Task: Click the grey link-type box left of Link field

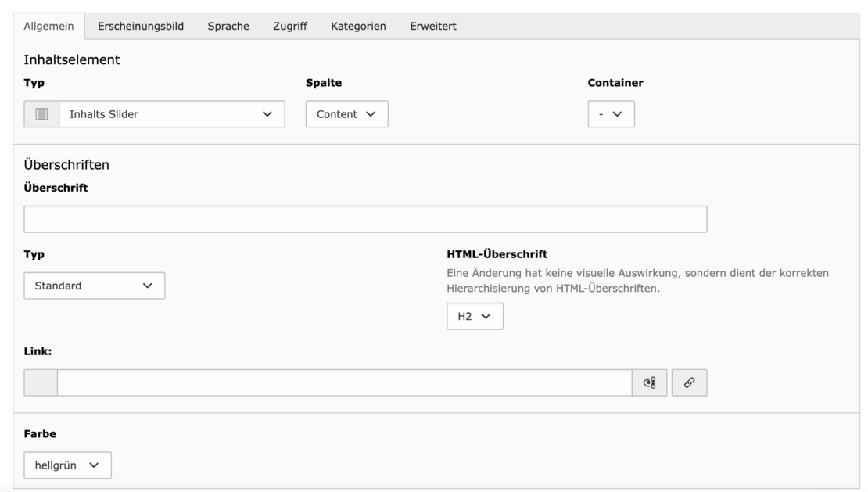Action: tap(41, 382)
